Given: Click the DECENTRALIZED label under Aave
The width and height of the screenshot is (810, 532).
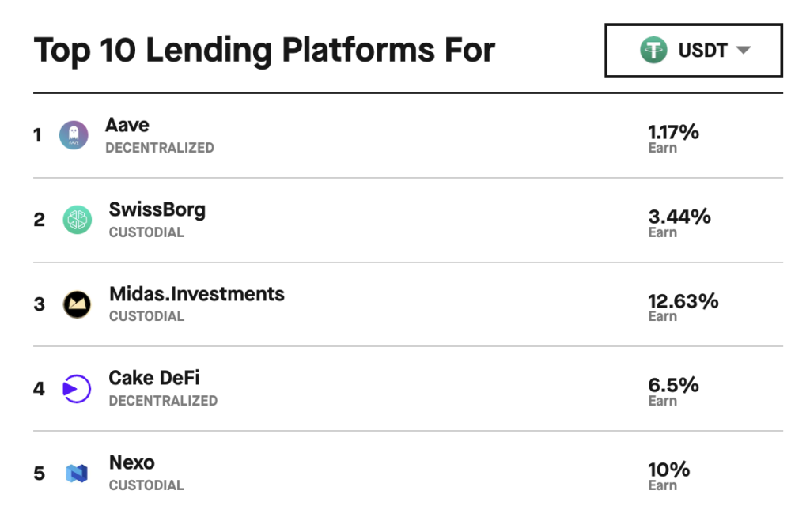Looking at the screenshot, I should 160,148.
